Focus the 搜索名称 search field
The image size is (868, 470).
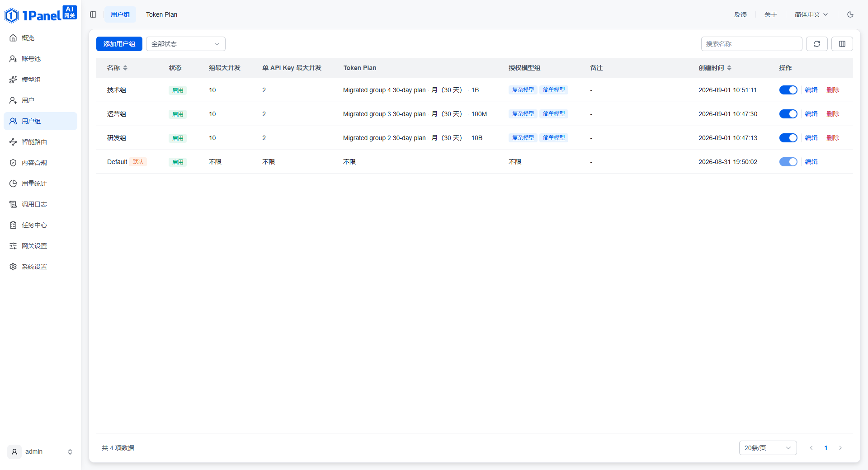(752, 44)
